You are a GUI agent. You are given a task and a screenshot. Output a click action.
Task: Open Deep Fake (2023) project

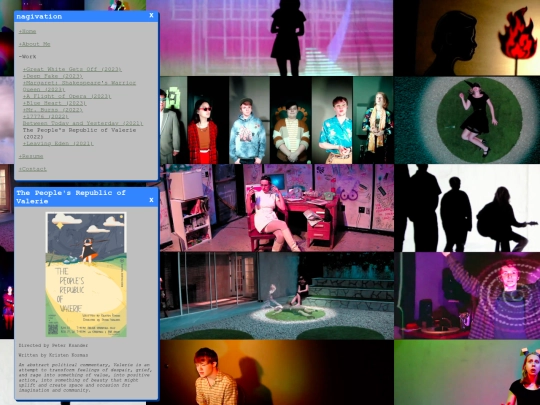53,76
